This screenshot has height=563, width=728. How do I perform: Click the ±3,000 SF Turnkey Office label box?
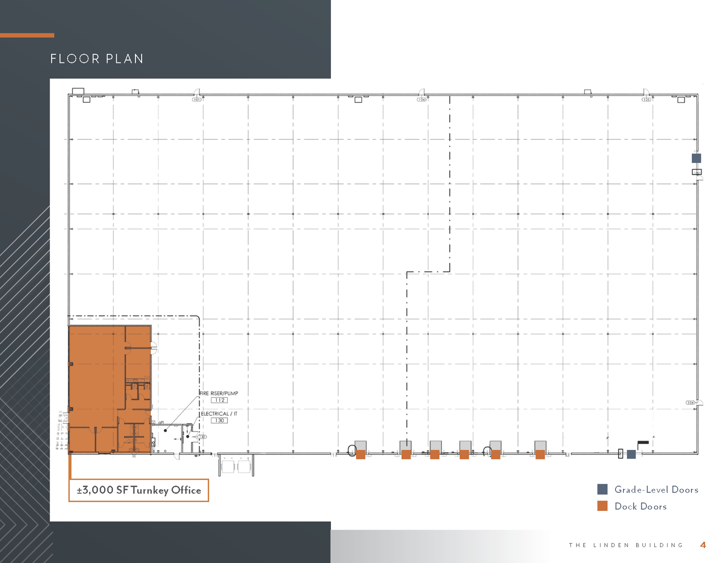(139, 490)
